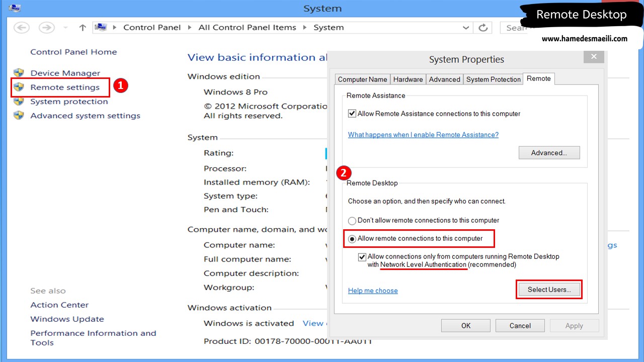This screenshot has height=362, width=644.
Task: Select the Remote tab
Action: [x=539, y=78]
